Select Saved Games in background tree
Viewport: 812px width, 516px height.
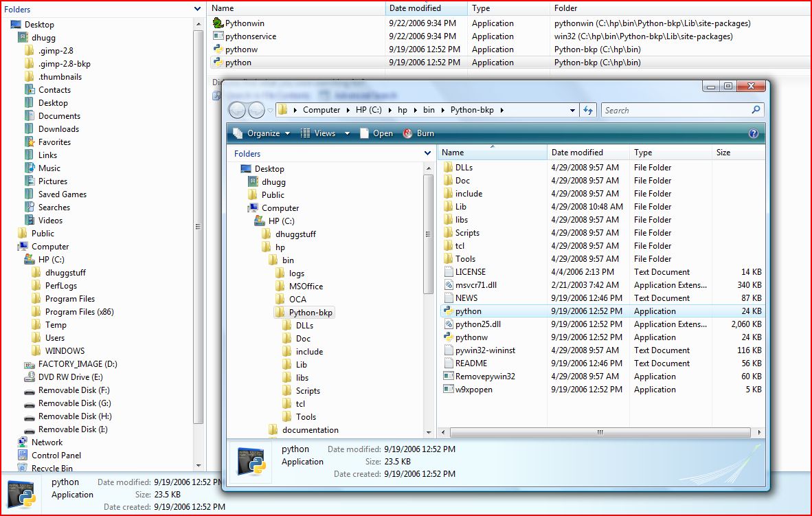point(62,194)
